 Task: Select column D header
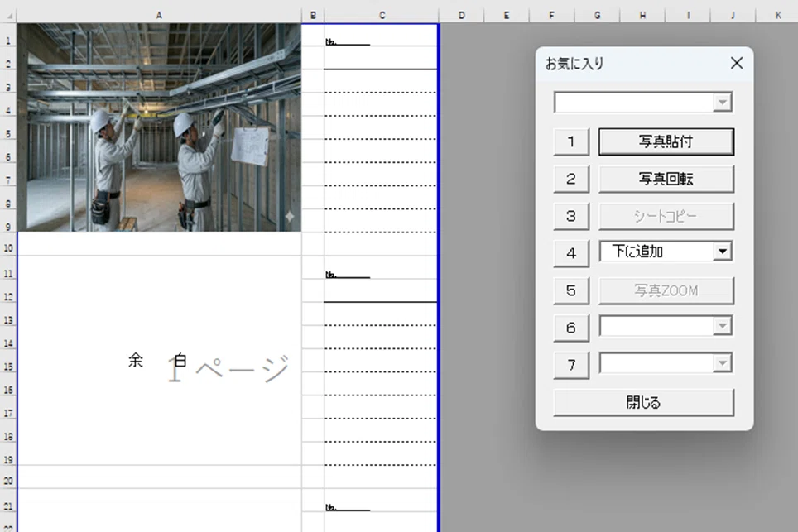[x=462, y=15]
